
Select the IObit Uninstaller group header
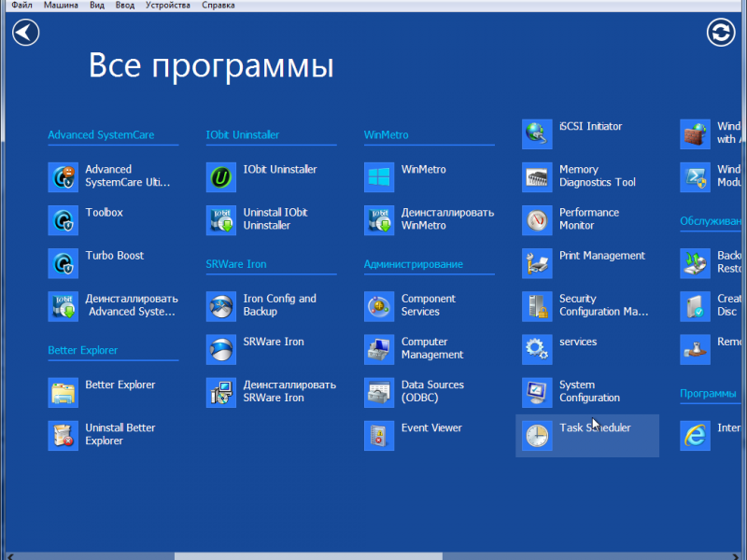click(243, 134)
